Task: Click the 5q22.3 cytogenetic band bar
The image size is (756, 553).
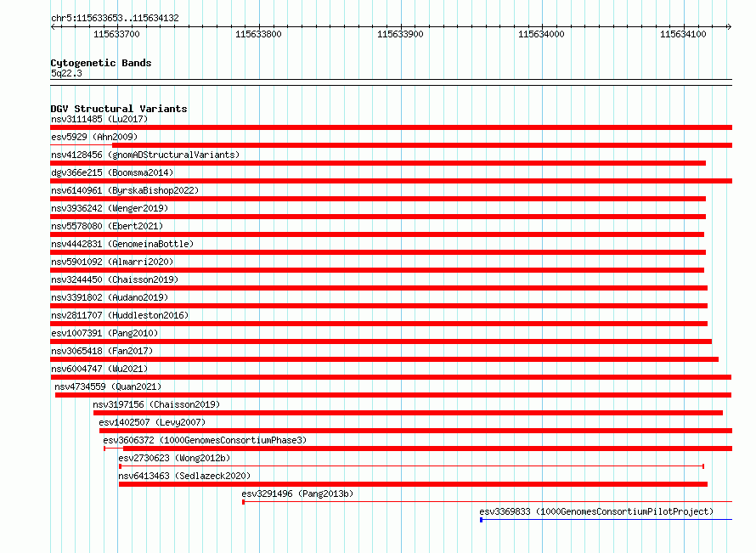Action: click(x=391, y=82)
